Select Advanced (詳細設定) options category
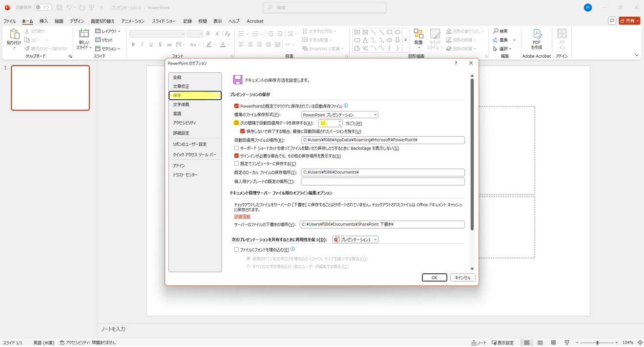The height and width of the screenshot is (347, 644). [195, 133]
